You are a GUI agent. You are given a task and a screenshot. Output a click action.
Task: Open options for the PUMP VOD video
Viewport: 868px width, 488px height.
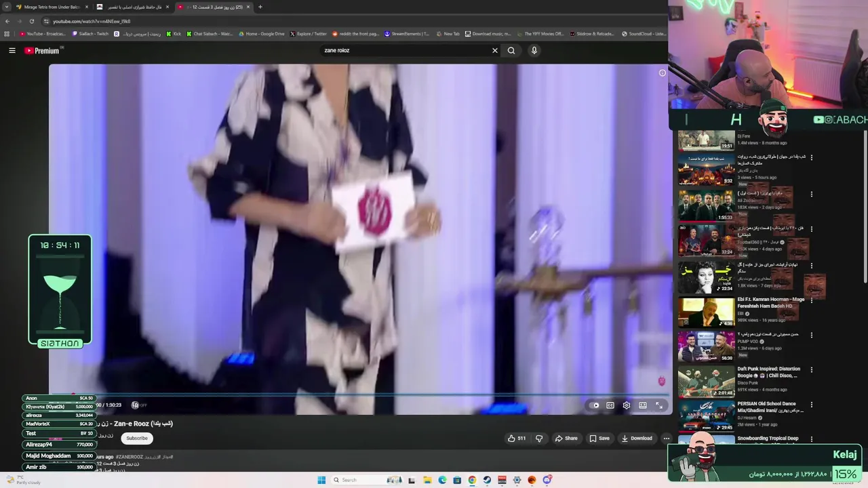811,335
